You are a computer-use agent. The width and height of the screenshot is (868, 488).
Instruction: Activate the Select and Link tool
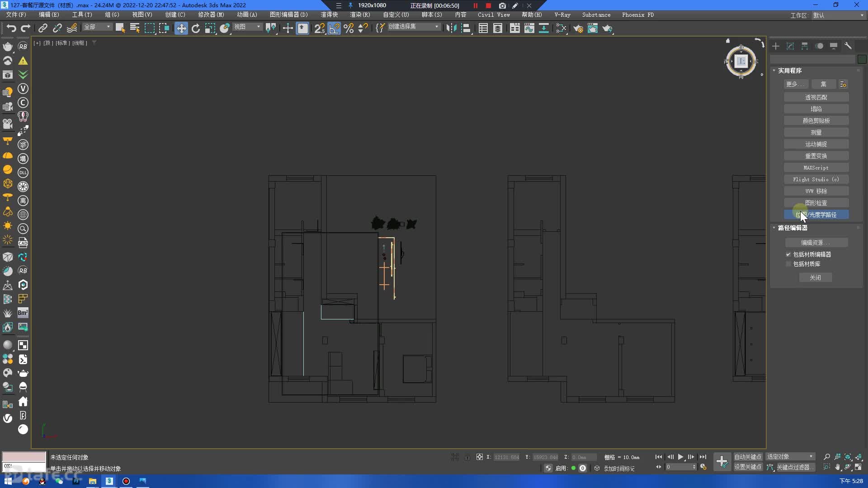pos(43,28)
